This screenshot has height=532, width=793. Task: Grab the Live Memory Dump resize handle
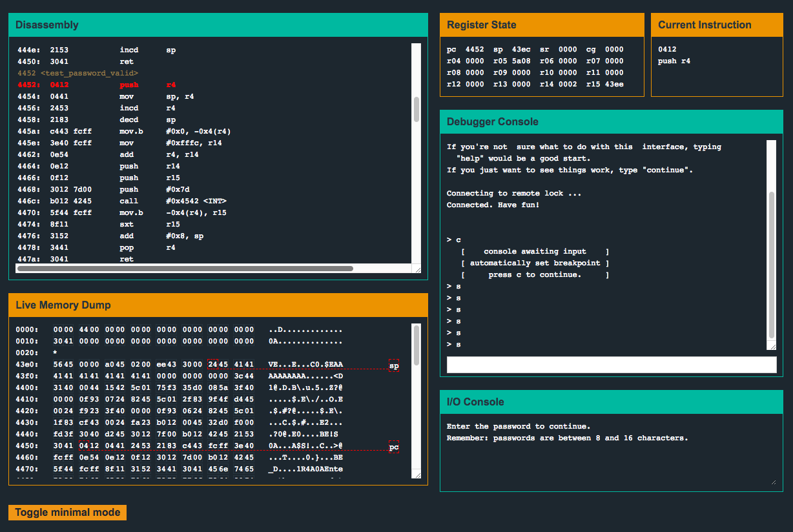[x=417, y=475]
